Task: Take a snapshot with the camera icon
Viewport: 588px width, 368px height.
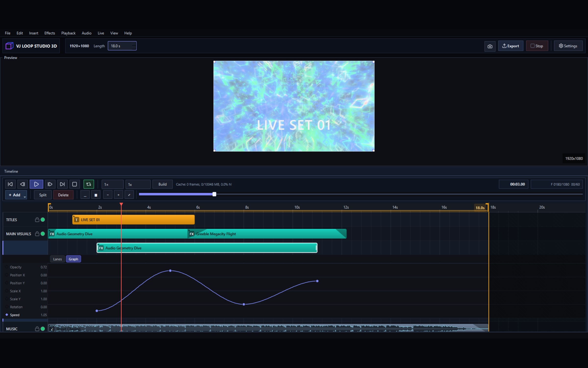Action: point(490,46)
